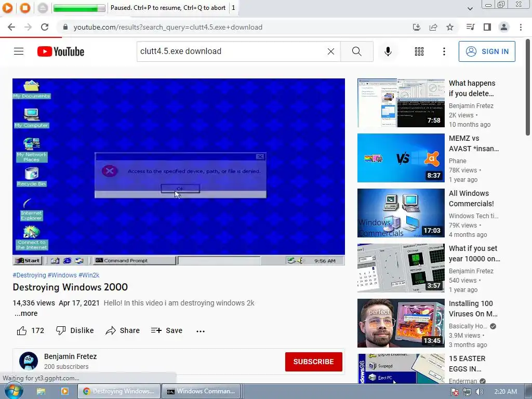This screenshot has width=532, height=399.
Task: Click '14,336 views' text under title
Action: pos(34,303)
